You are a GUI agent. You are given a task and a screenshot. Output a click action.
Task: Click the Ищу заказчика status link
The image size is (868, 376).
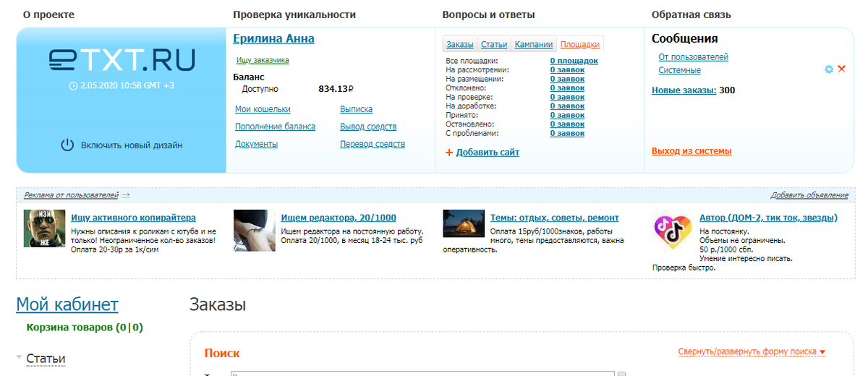point(263,60)
